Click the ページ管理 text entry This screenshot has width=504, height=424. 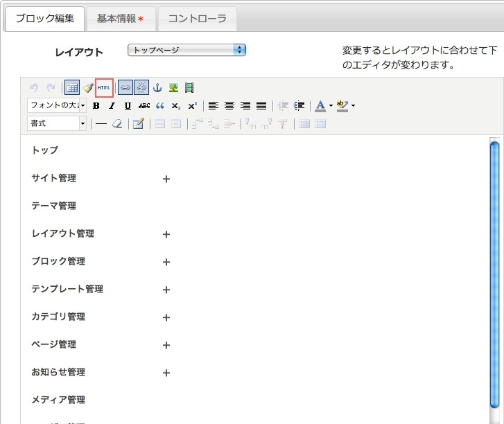pos(53,344)
